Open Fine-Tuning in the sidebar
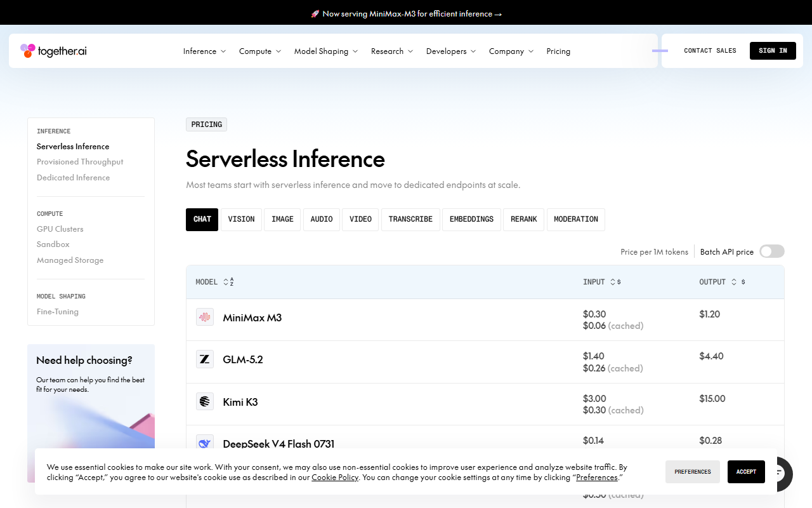 pos(58,312)
